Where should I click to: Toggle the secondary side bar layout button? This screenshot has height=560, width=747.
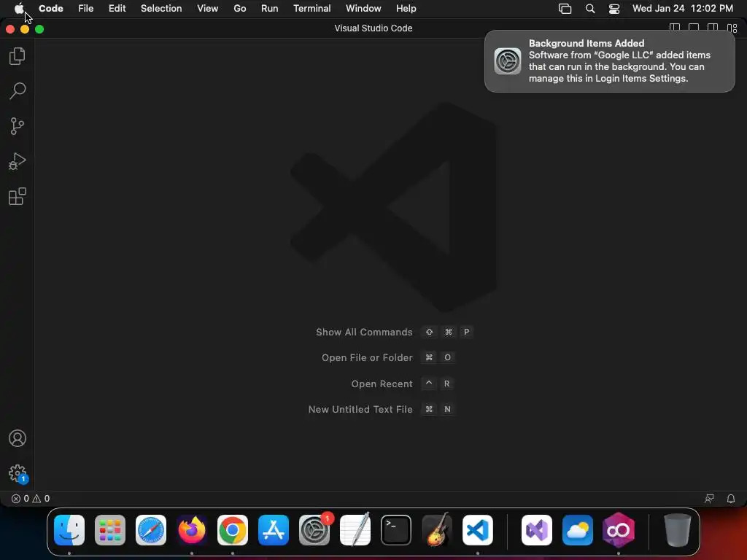pyautogui.click(x=713, y=28)
